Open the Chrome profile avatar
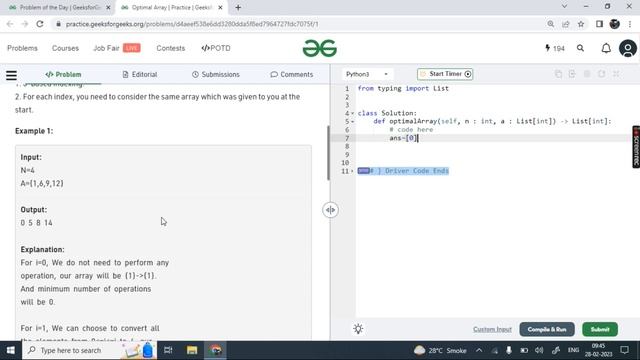 pyautogui.click(x=614, y=24)
